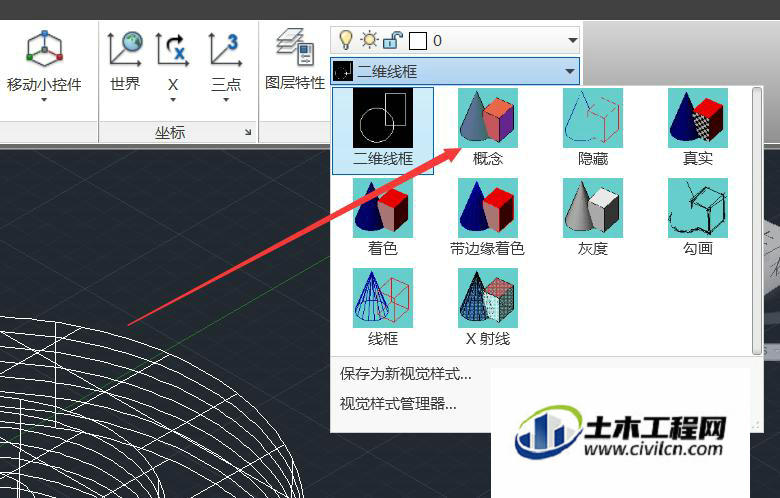Pick the 勾画 sketchy visual style
The height and width of the screenshot is (498, 780).
coord(697,208)
